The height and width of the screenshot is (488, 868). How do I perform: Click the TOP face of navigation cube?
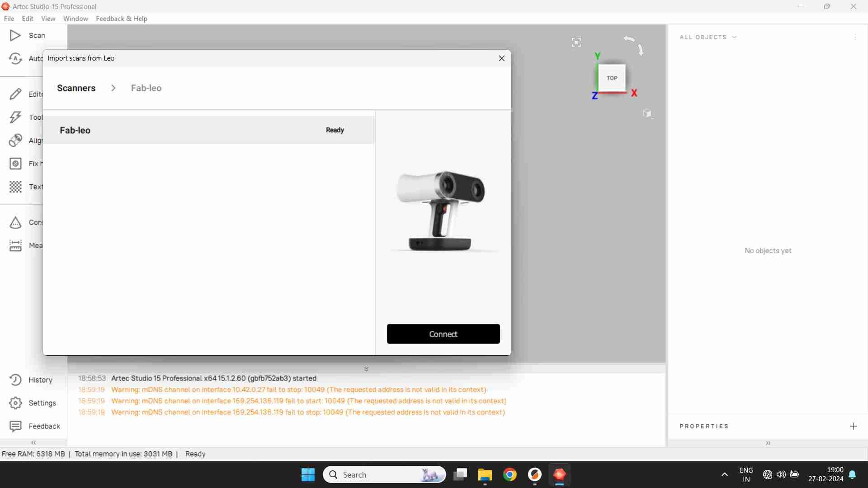(612, 78)
